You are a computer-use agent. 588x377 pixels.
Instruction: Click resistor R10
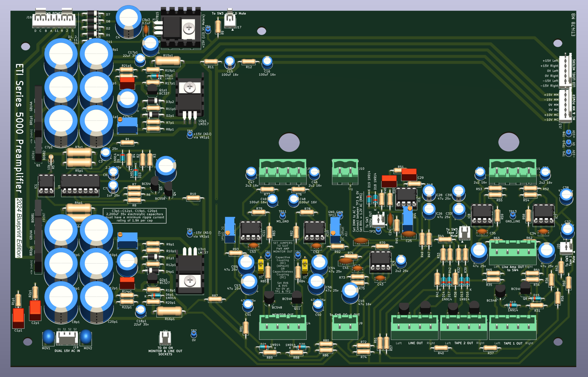click(x=193, y=198)
